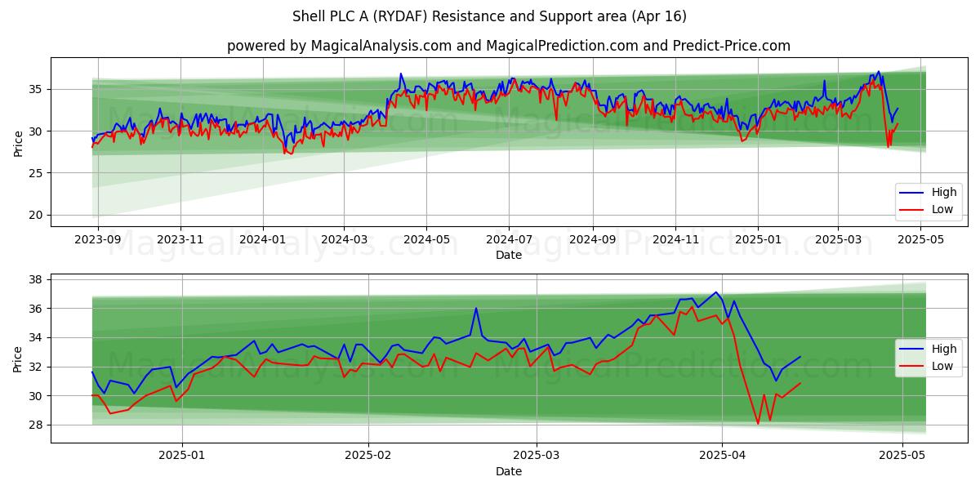Click the 'Date' x-axis label under the bottom chart
This screenshot has width=980, height=490.
click(509, 472)
